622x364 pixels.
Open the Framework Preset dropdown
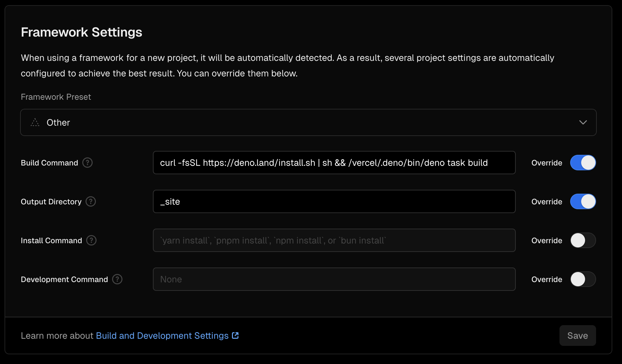308,122
